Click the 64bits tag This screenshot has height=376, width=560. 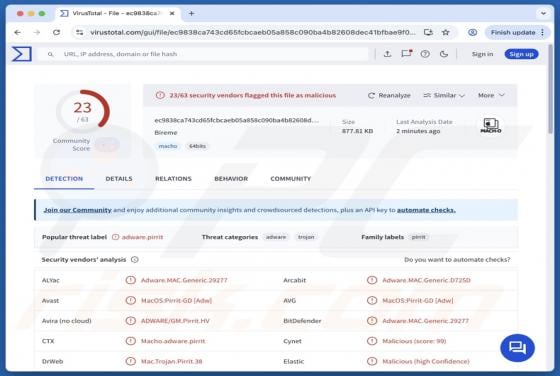coord(197,146)
